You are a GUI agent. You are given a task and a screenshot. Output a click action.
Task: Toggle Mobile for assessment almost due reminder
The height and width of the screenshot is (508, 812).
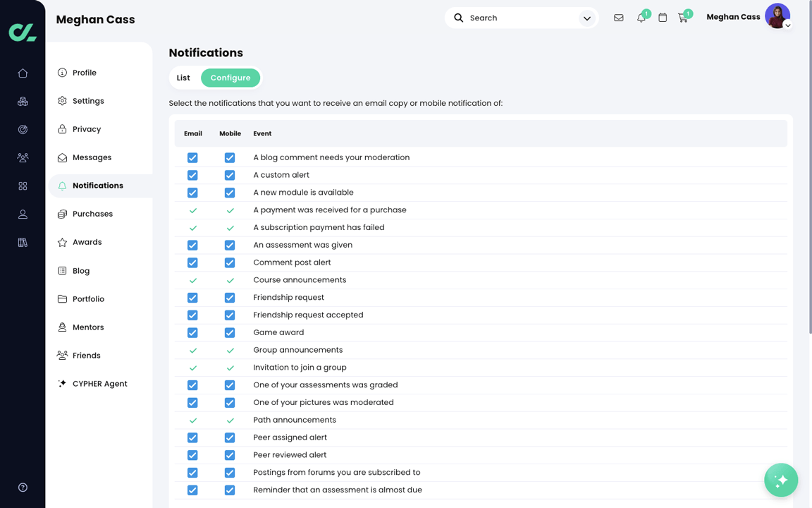point(230,490)
